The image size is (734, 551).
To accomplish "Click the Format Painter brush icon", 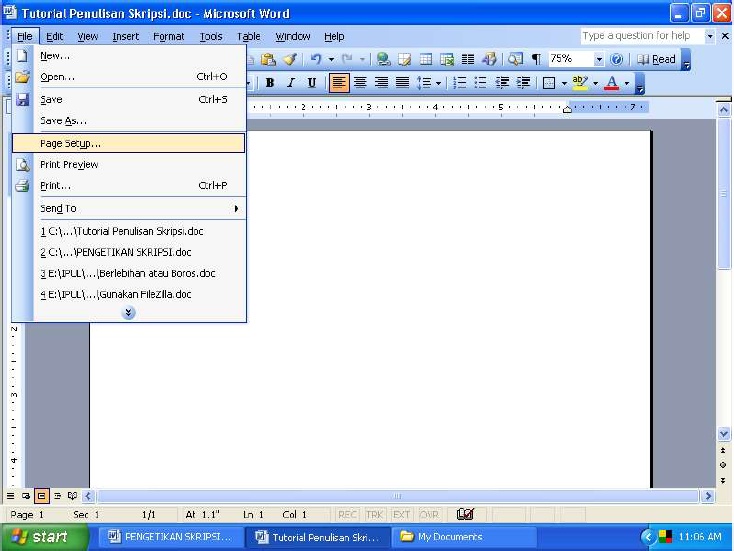I will point(290,59).
